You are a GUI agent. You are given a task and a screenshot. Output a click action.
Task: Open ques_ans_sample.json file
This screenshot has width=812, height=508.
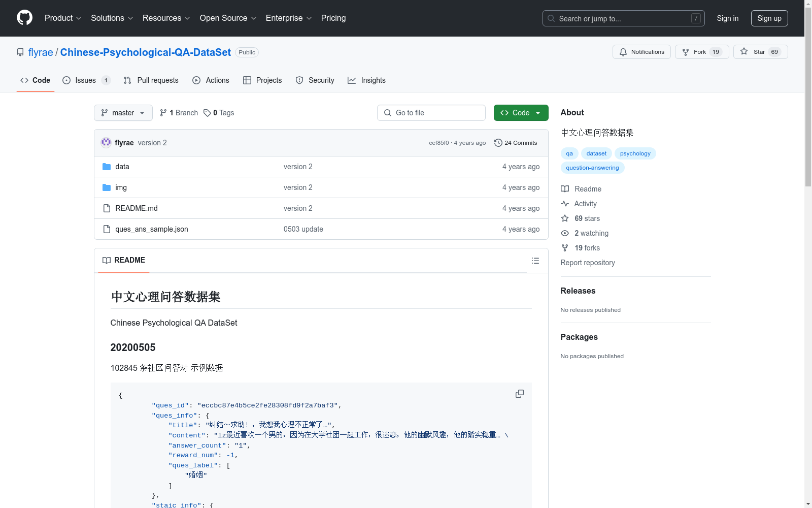(151, 229)
